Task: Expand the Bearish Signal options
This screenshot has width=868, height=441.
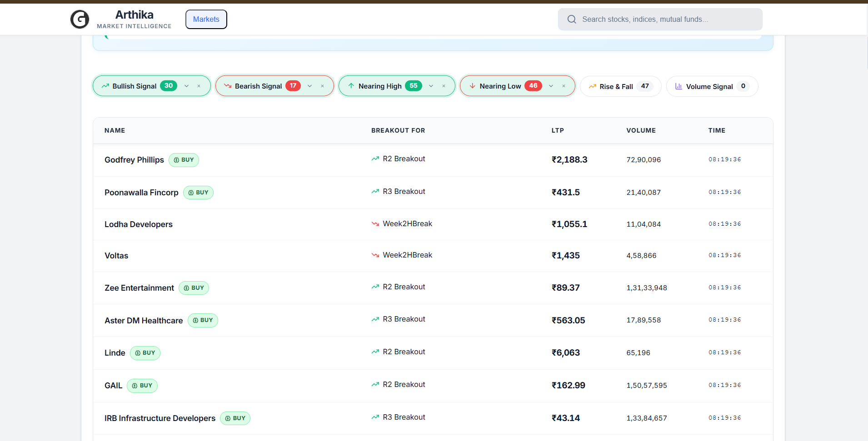Action: pos(309,85)
